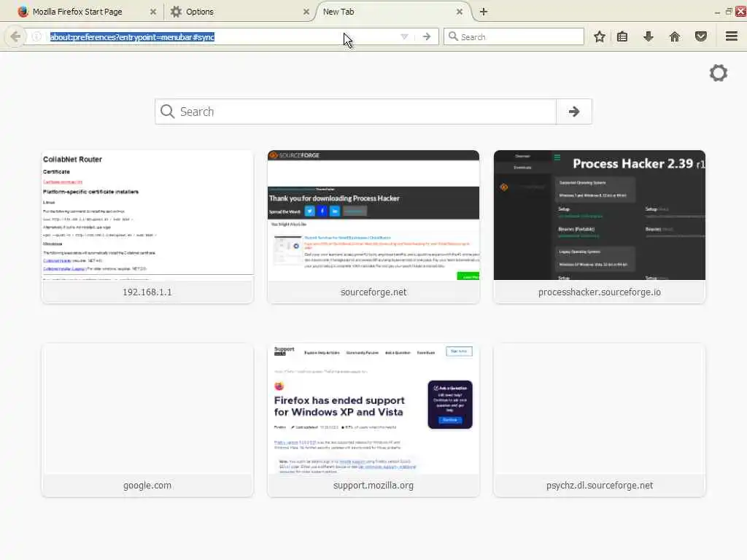This screenshot has width=747, height=560.
Task: Open the Pocket icon
Action: pyautogui.click(x=701, y=36)
